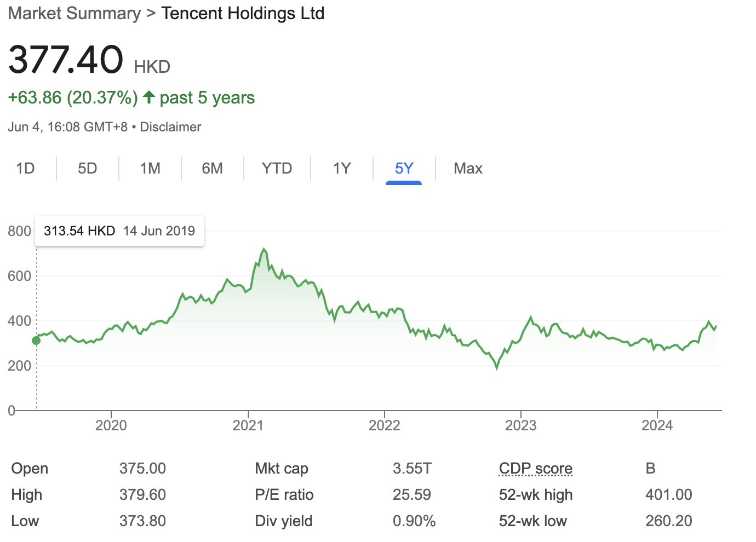
Task: Select the 1D time range tab
Action: (x=25, y=168)
